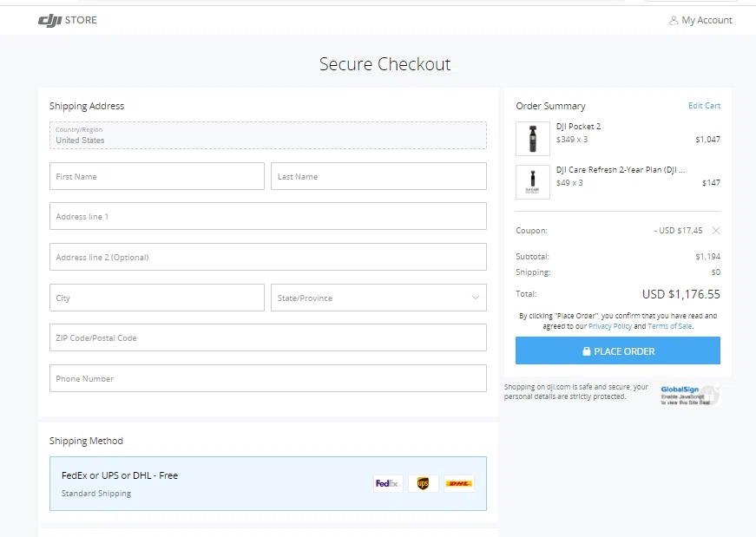Click the DJI Store logo
Viewport: 756px width, 537px height.
tap(68, 20)
